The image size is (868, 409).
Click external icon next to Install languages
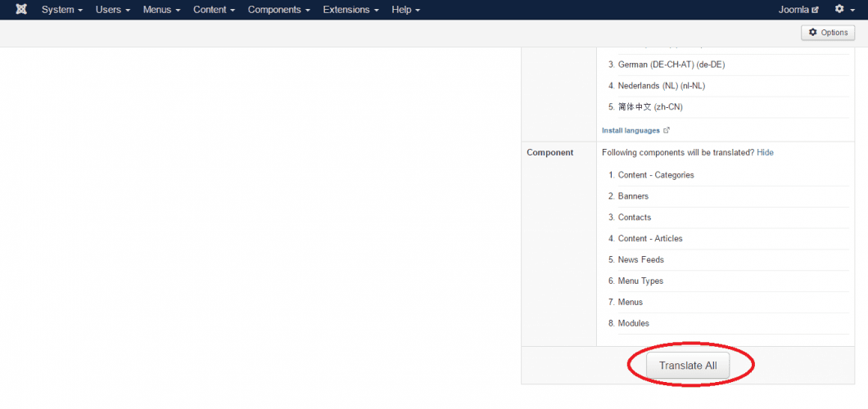[666, 130]
